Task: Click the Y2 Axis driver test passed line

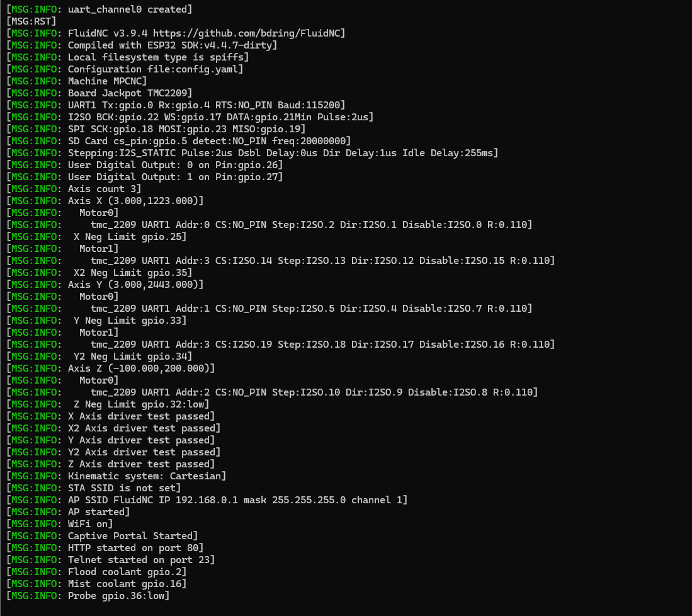Action: point(113,452)
